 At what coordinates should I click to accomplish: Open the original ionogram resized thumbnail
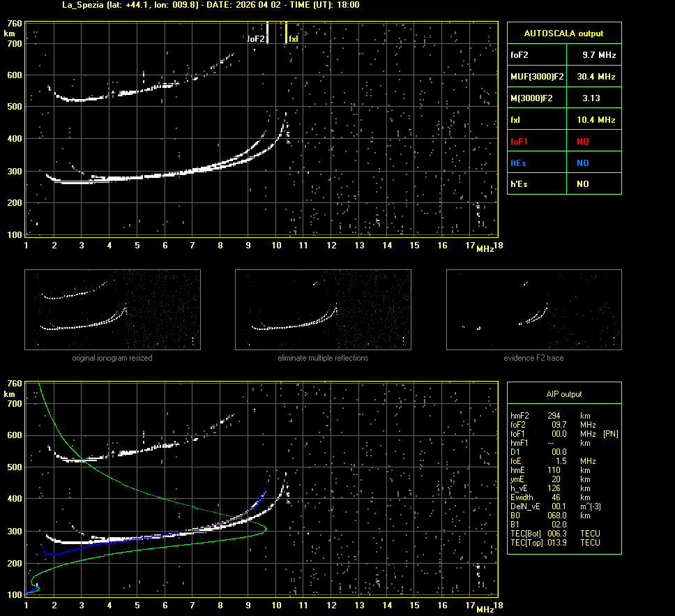point(112,310)
